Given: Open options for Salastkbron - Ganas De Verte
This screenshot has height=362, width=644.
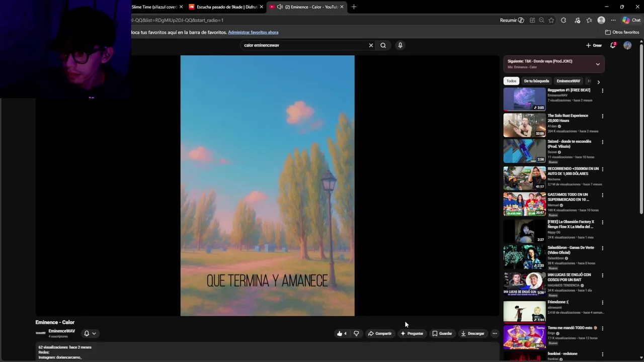Looking at the screenshot, I should click(602, 248).
